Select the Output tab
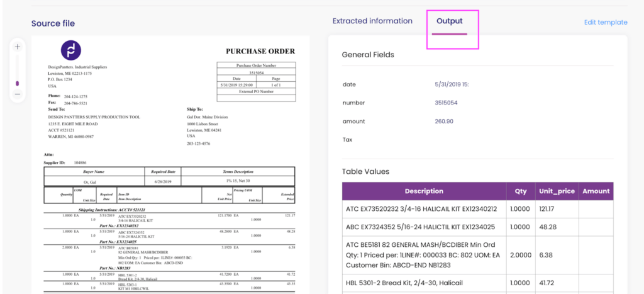644x294 pixels. click(x=449, y=21)
